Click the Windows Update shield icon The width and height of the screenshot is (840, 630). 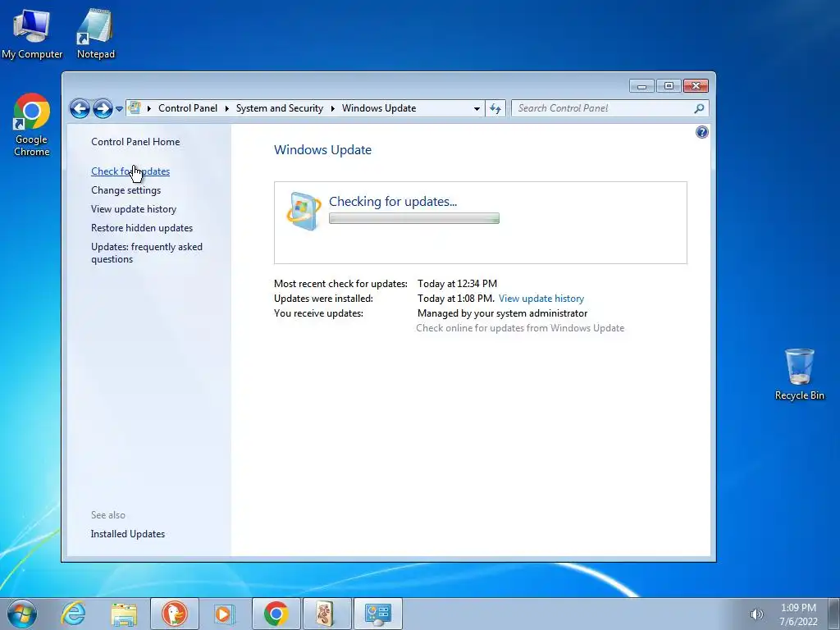coord(304,211)
